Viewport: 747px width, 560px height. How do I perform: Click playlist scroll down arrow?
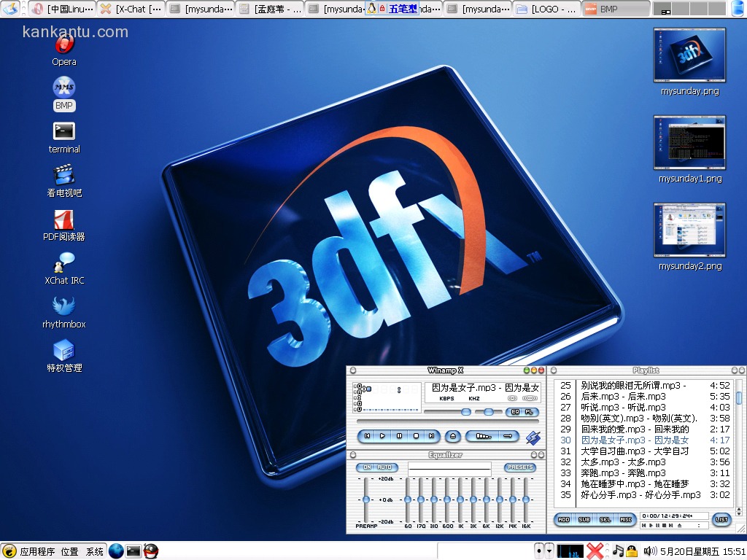[x=739, y=514]
